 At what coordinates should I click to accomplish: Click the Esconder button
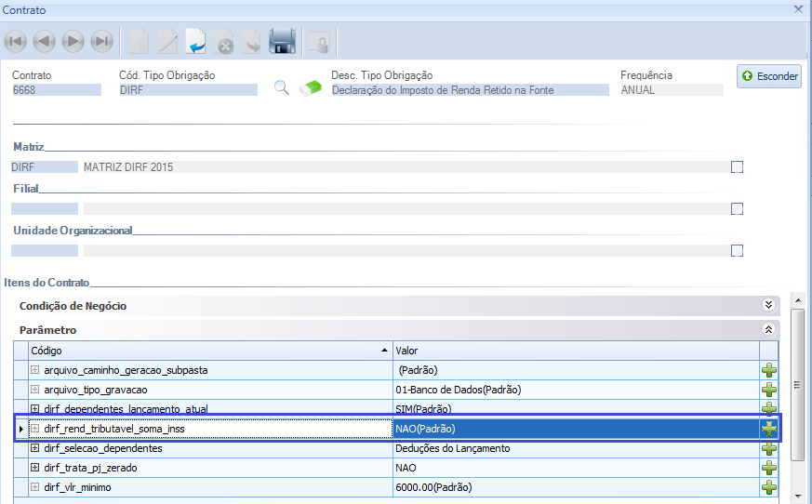pyautogui.click(x=769, y=76)
